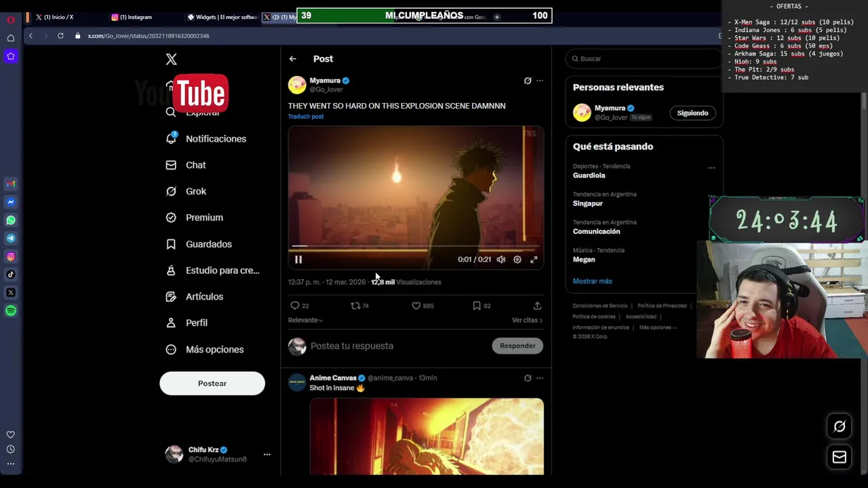
Task: Mute the video with the speaker icon
Action: [501, 260]
